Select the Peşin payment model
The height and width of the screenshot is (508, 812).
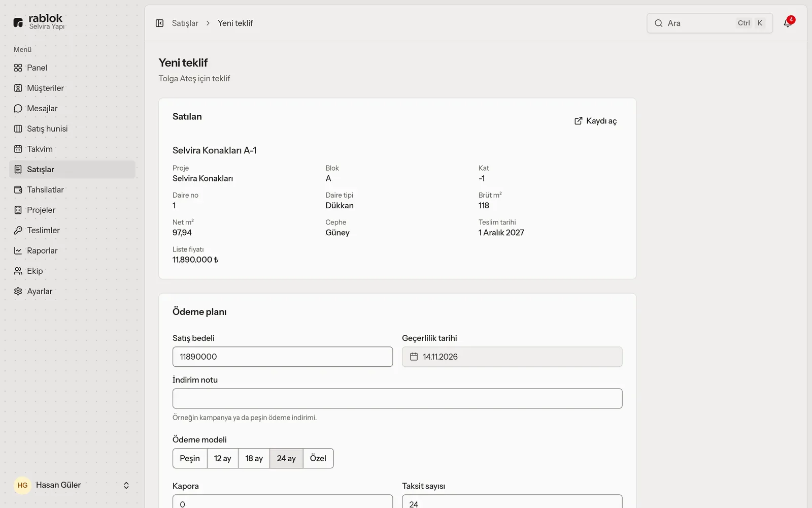point(190,458)
